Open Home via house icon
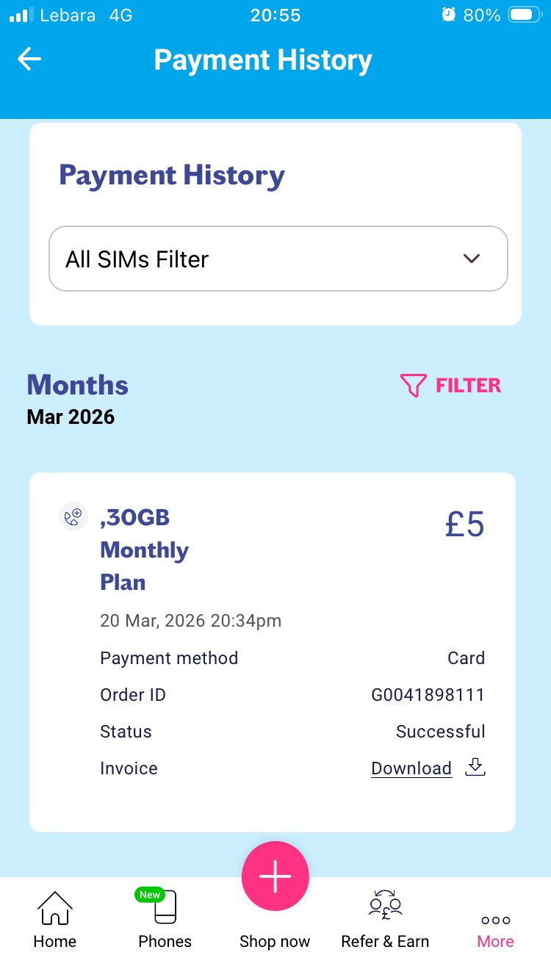Screen dimensions: 551x980 click(55, 908)
